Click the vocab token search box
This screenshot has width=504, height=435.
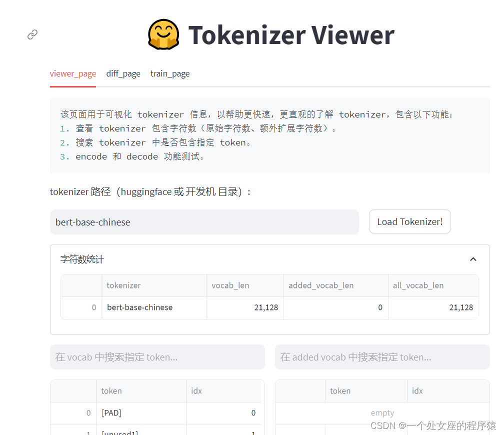tap(157, 357)
